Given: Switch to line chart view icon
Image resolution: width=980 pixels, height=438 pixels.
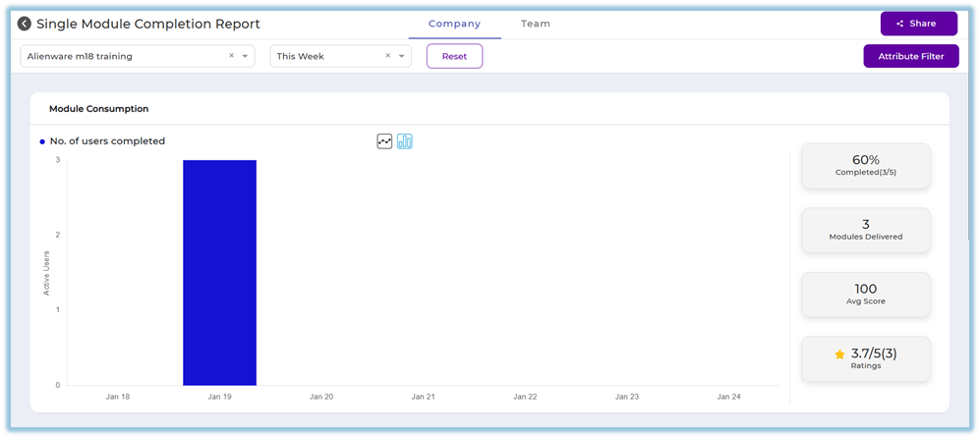Looking at the screenshot, I should pos(384,141).
